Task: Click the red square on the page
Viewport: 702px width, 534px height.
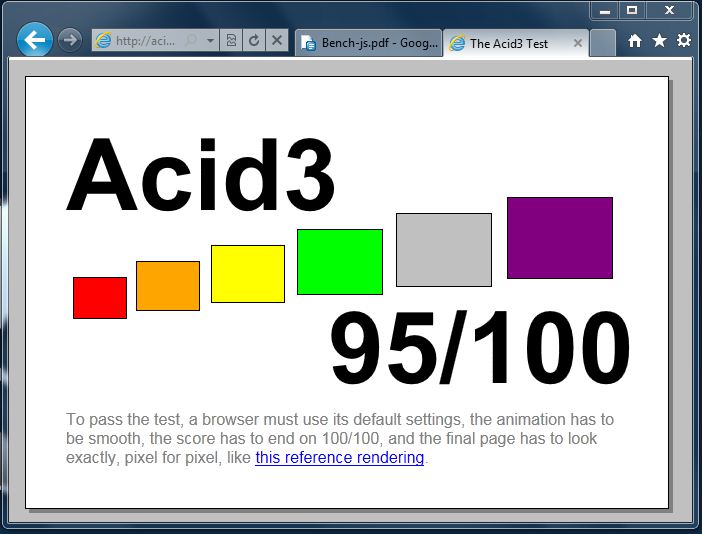Action: (x=100, y=298)
